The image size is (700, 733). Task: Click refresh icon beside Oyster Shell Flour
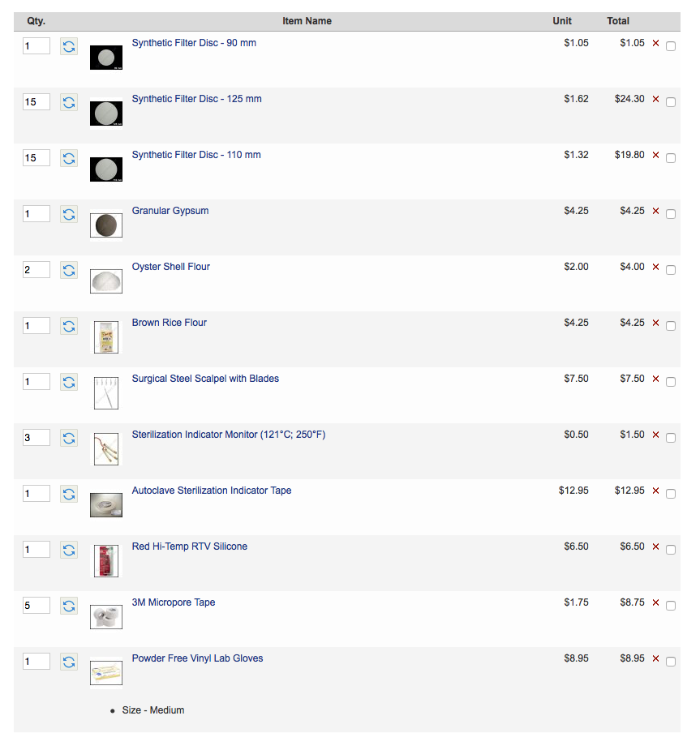tap(69, 270)
